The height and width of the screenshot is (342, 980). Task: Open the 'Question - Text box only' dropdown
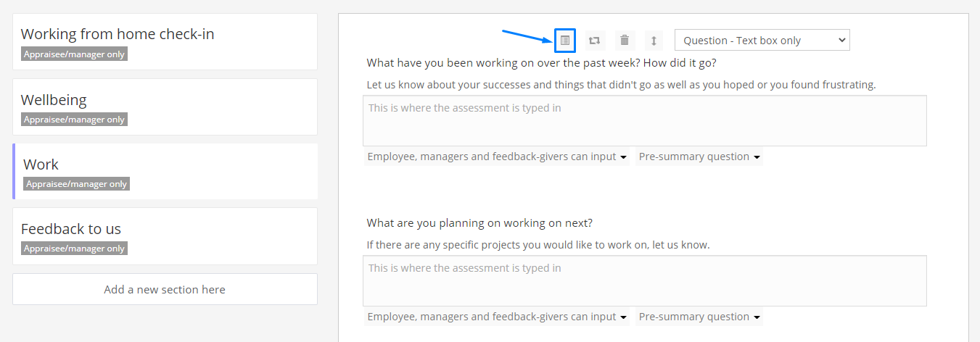point(762,41)
